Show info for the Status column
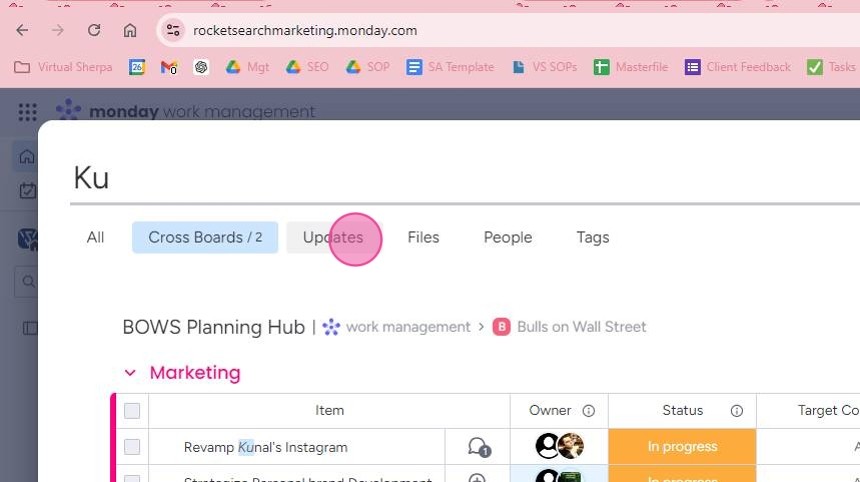The image size is (860, 482). click(737, 411)
